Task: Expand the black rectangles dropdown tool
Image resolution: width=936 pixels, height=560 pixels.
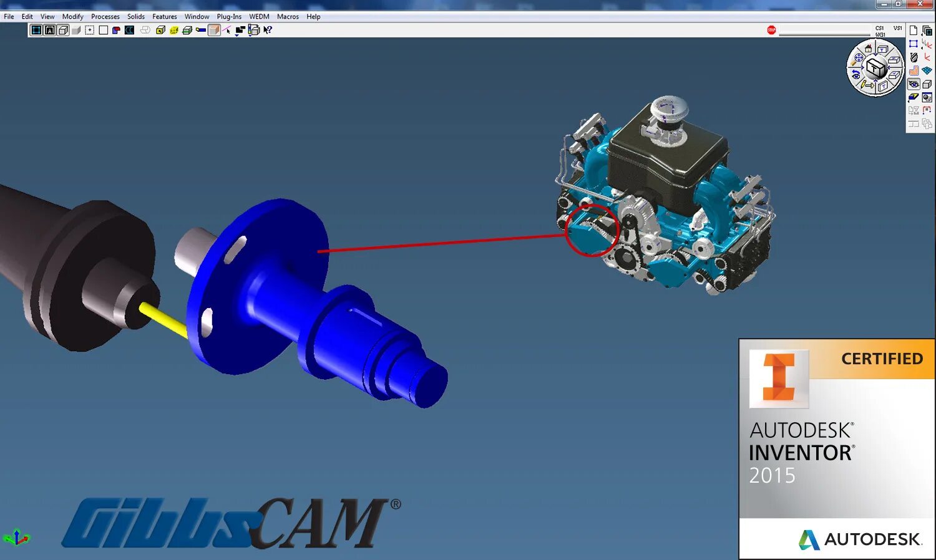Action: [240, 31]
